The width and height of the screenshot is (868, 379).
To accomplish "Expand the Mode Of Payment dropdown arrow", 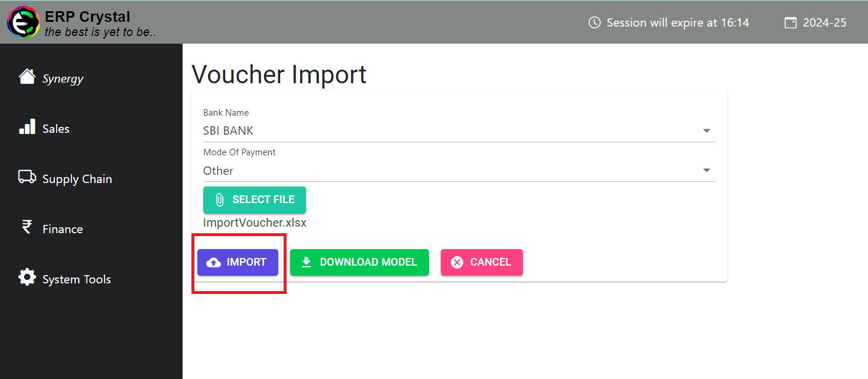I will click(x=706, y=171).
